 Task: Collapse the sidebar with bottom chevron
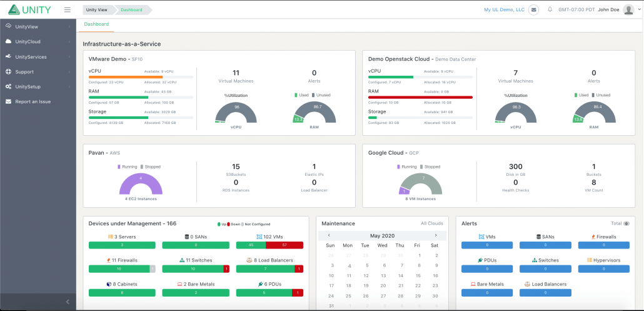tap(68, 302)
